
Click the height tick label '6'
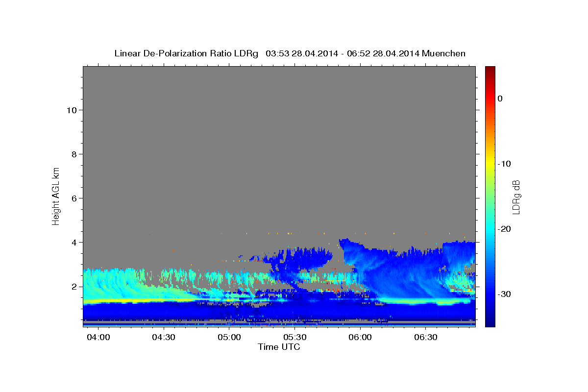coord(73,198)
